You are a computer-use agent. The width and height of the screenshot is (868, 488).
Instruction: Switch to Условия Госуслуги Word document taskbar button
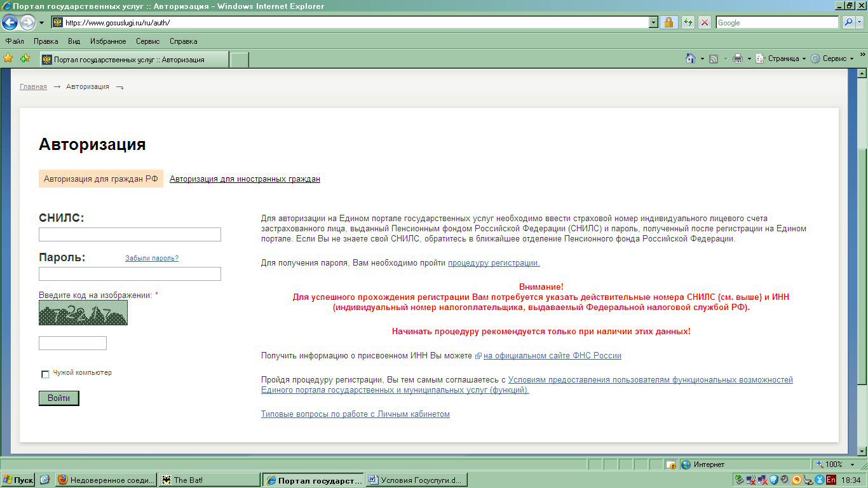(416, 480)
